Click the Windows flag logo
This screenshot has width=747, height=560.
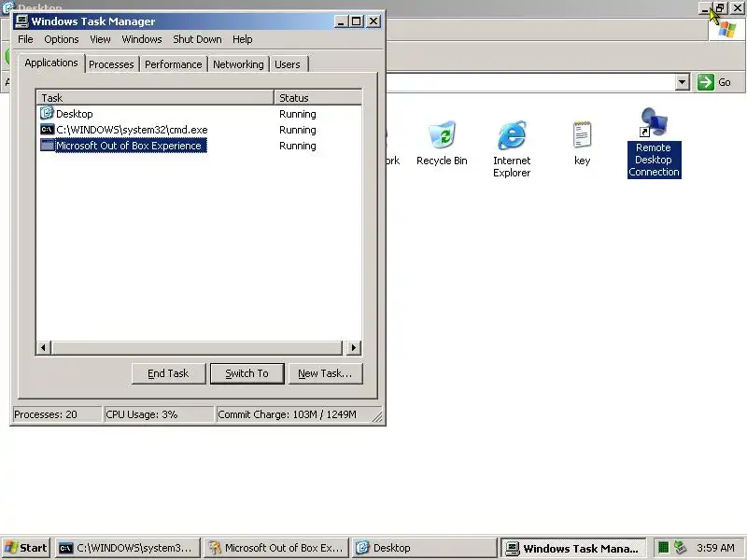(x=726, y=30)
